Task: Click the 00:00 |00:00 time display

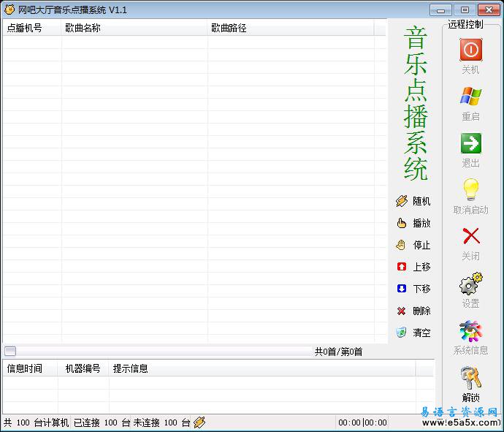Action: [362, 422]
